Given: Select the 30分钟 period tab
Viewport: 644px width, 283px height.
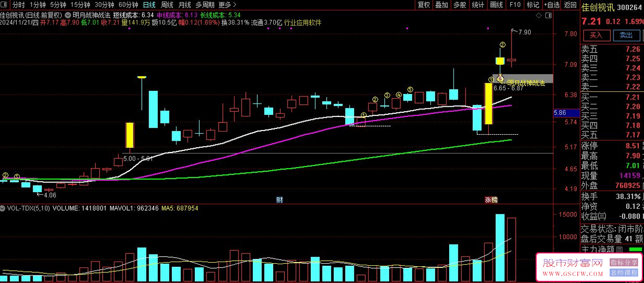Looking at the screenshot, I should (x=104, y=5).
